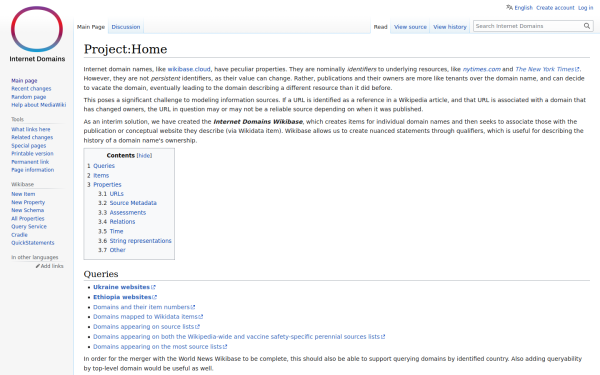The width and height of the screenshot is (600, 375).
Task: Jump to Properties in Contents
Action: click(107, 184)
